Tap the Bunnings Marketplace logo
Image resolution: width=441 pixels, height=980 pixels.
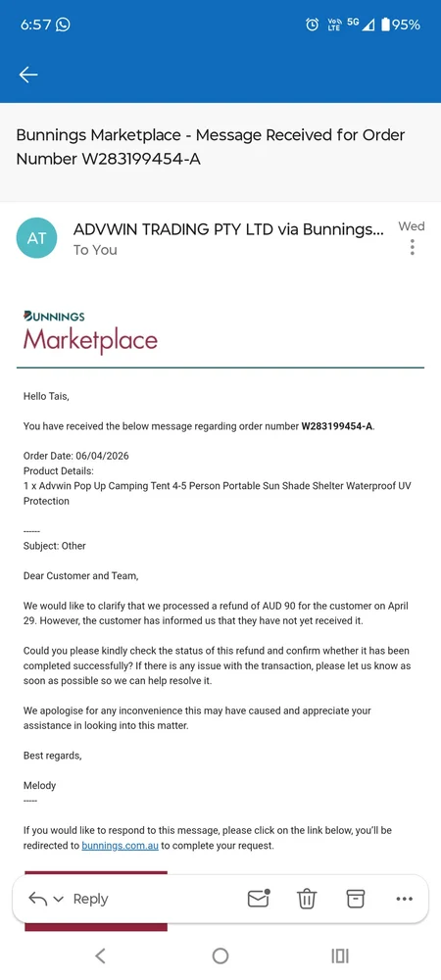[90, 332]
